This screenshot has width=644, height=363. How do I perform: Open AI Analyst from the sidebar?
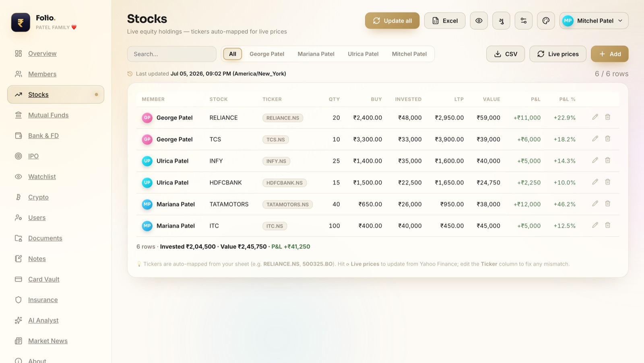click(56, 320)
